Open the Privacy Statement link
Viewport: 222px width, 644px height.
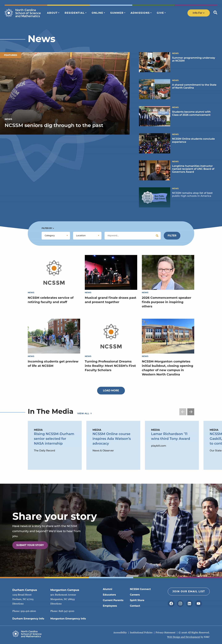click(165, 632)
